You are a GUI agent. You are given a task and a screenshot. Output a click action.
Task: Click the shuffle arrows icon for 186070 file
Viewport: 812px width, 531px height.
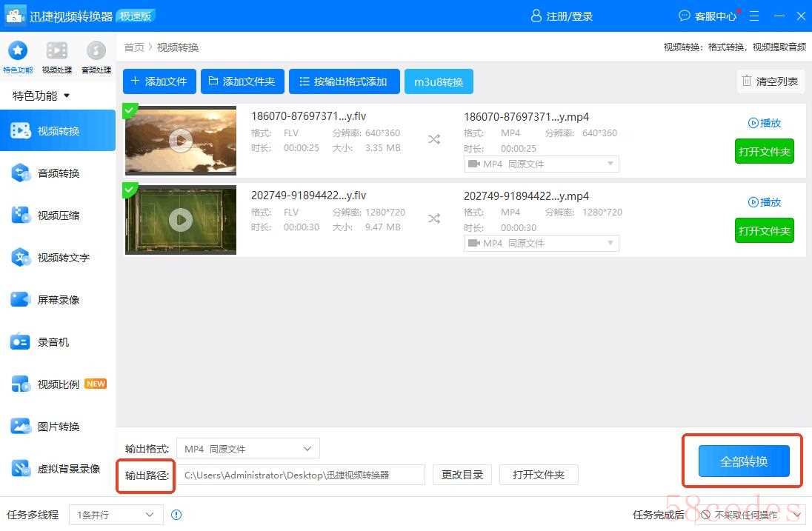(x=434, y=140)
